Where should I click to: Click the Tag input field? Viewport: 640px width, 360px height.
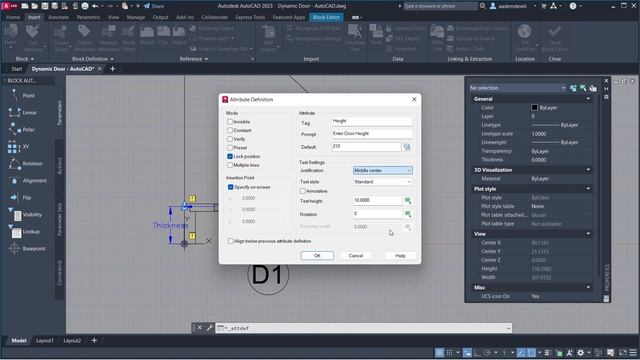coord(372,121)
